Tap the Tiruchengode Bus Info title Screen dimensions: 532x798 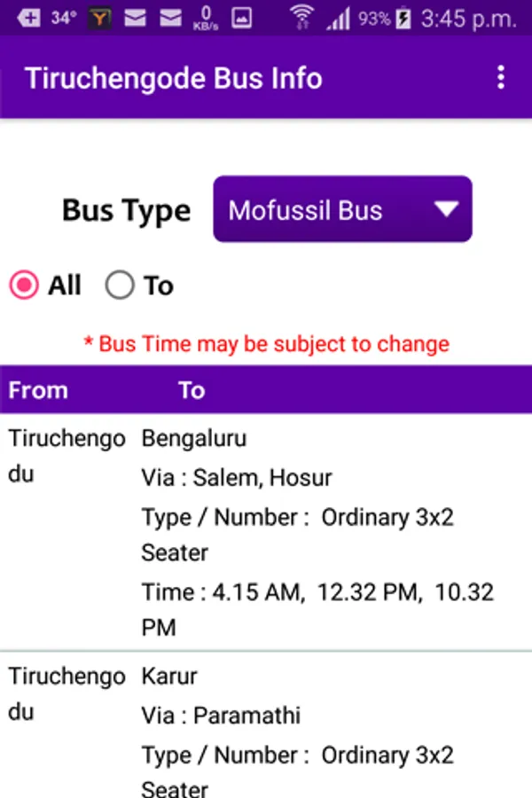[174, 78]
